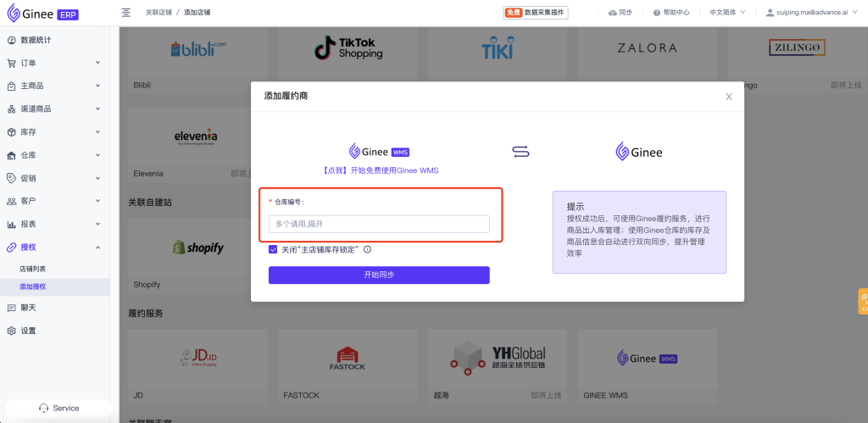Collapse the sidebar using hamburger icon
The image size is (868, 423).
pyautogui.click(x=126, y=12)
